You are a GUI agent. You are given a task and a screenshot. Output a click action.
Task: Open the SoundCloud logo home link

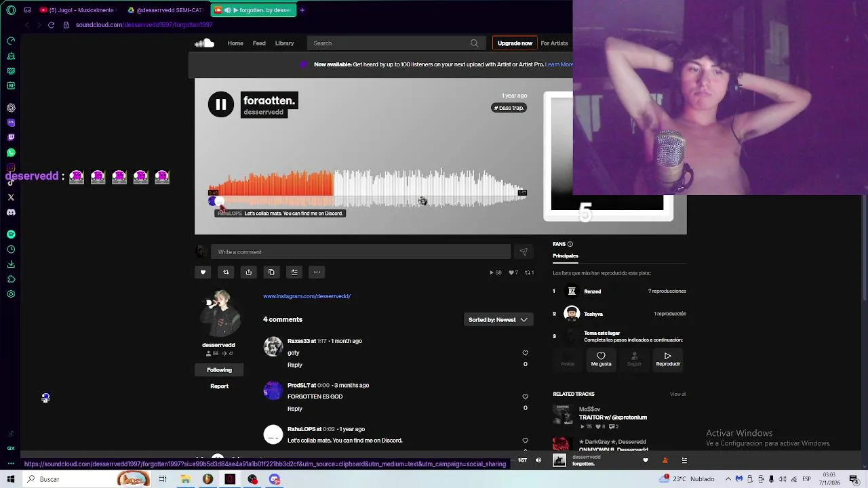(204, 43)
